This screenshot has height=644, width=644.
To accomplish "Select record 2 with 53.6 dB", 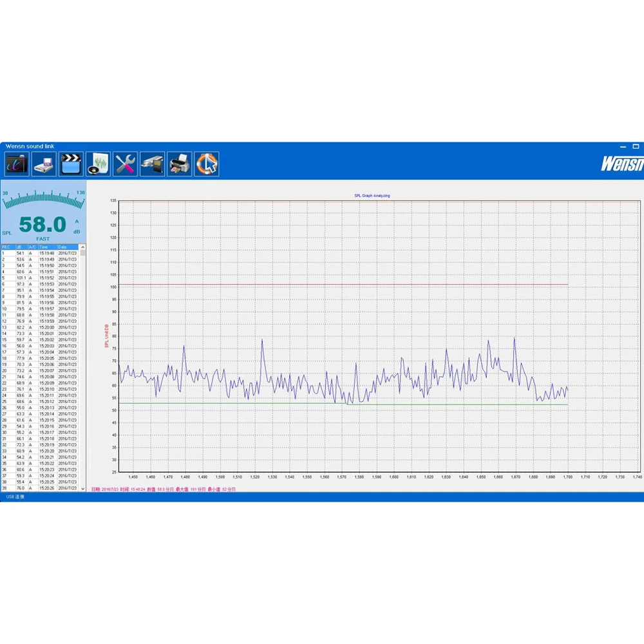I will pos(40,260).
